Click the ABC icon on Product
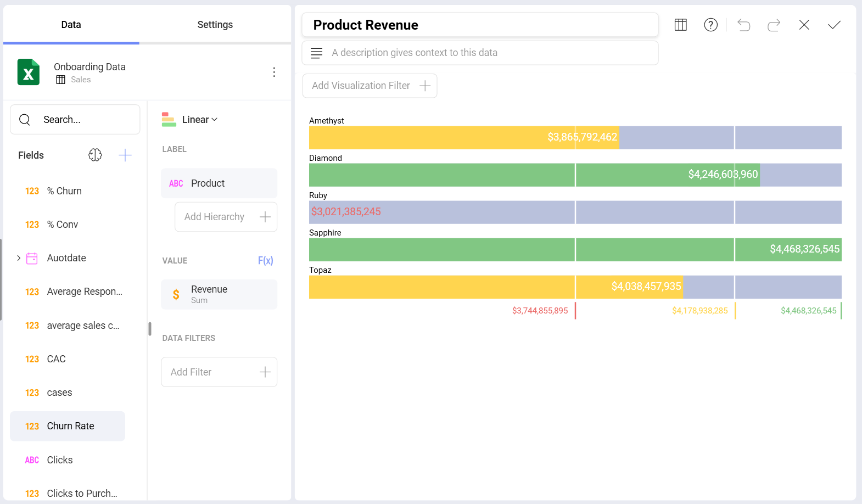 [176, 183]
